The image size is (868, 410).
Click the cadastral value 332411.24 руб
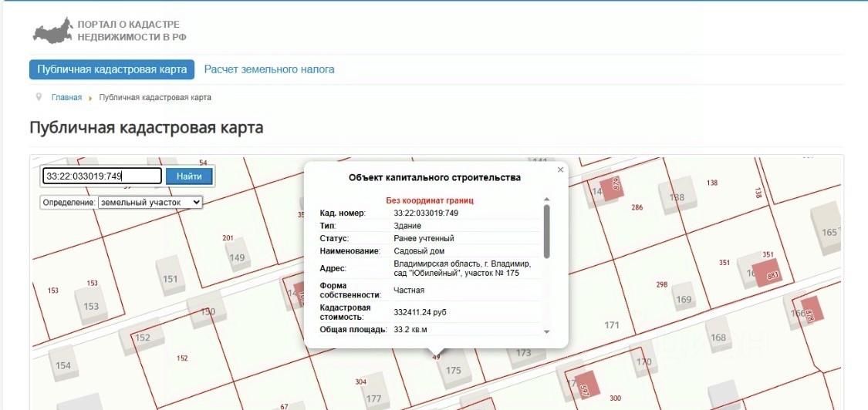click(x=420, y=313)
